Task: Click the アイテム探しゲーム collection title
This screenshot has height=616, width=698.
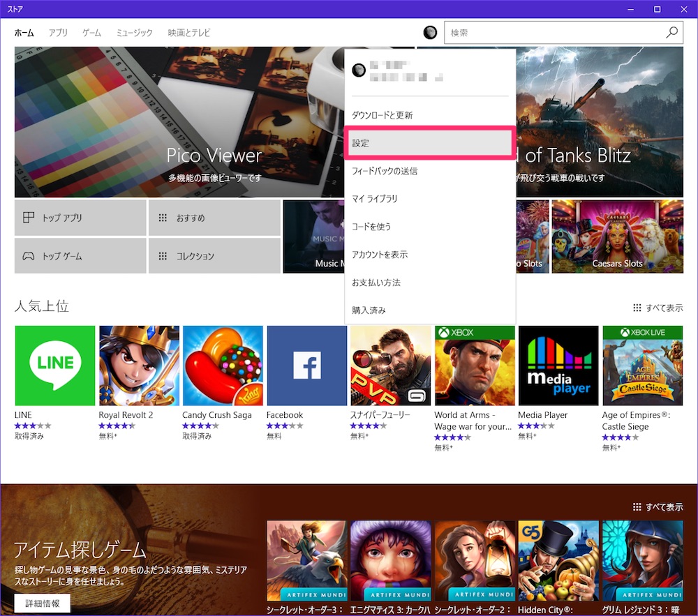Action: click(80, 550)
